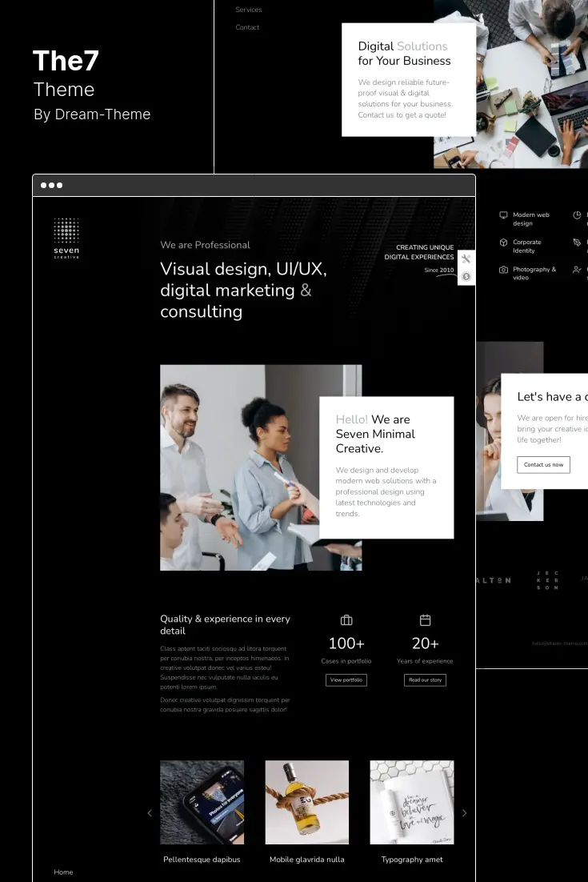Click the Modern web design label
The image size is (588, 882).
(x=530, y=218)
